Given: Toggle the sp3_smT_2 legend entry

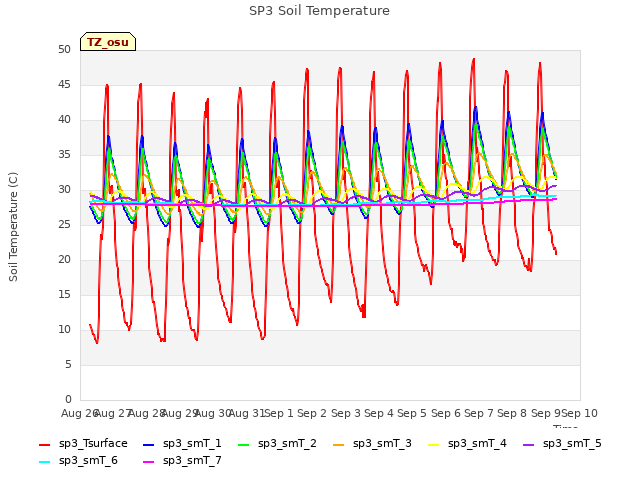Looking at the screenshot, I should (x=277, y=444).
